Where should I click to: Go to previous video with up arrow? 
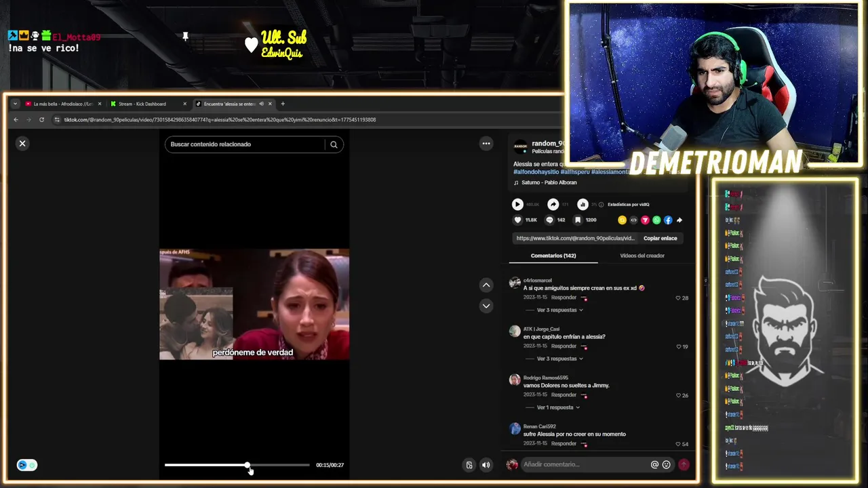point(486,285)
